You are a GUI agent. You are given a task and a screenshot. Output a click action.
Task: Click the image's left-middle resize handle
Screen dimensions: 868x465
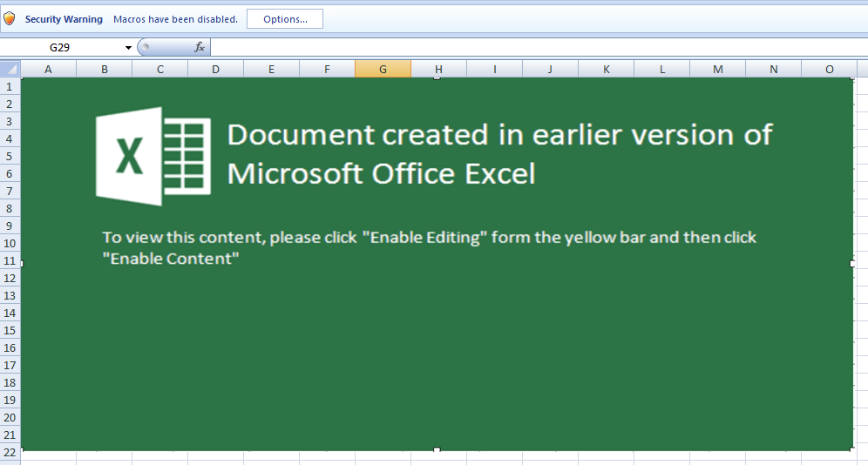tap(22, 264)
